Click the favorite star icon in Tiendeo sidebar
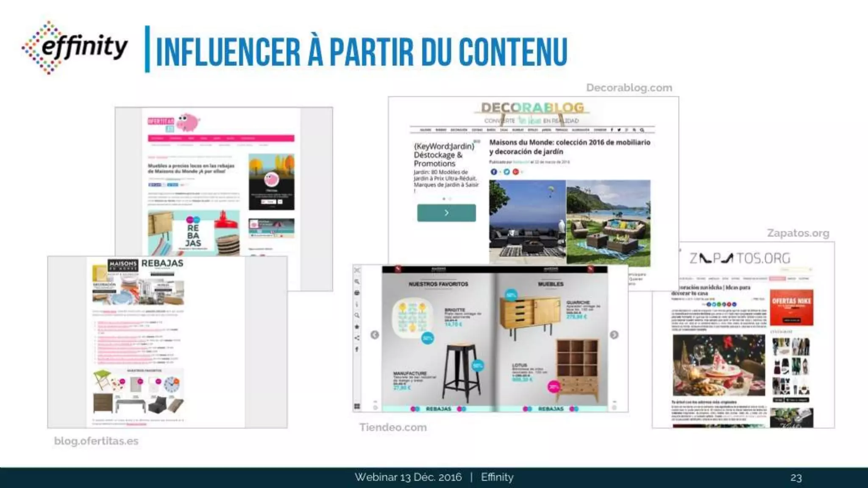 357,327
